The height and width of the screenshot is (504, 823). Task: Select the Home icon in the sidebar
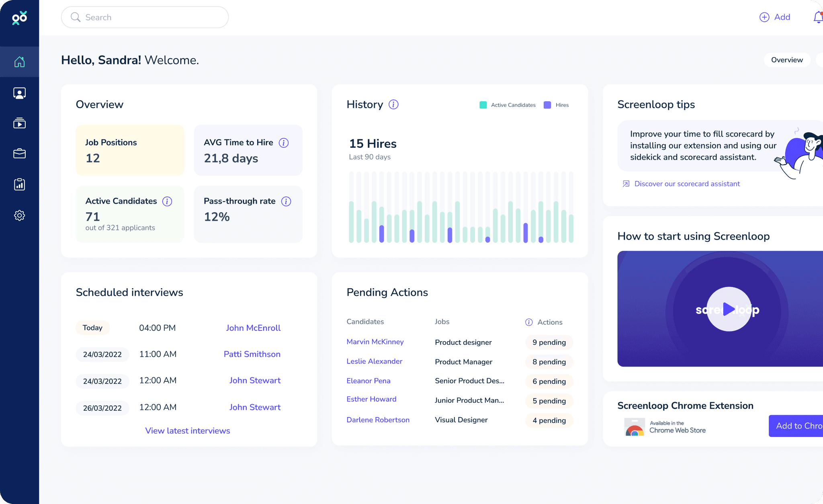coord(19,61)
